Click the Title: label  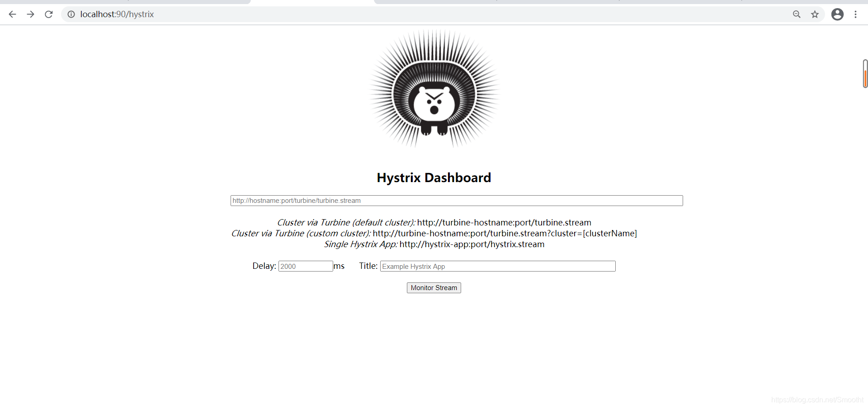click(x=368, y=266)
